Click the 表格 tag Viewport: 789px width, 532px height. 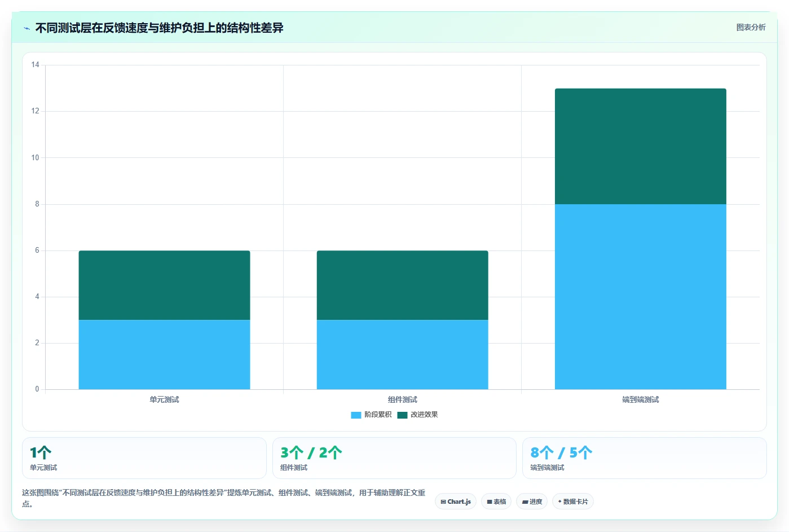[x=496, y=502]
